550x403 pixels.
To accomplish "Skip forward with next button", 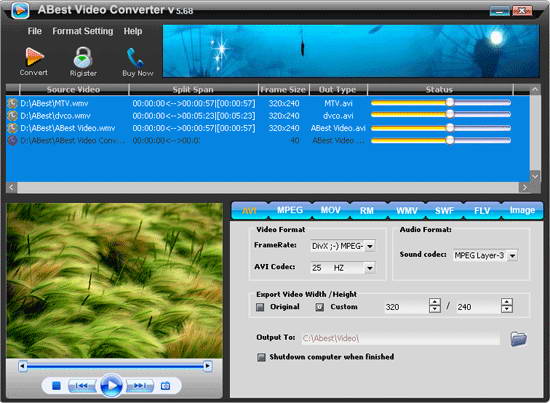I will pyautogui.click(x=140, y=386).
